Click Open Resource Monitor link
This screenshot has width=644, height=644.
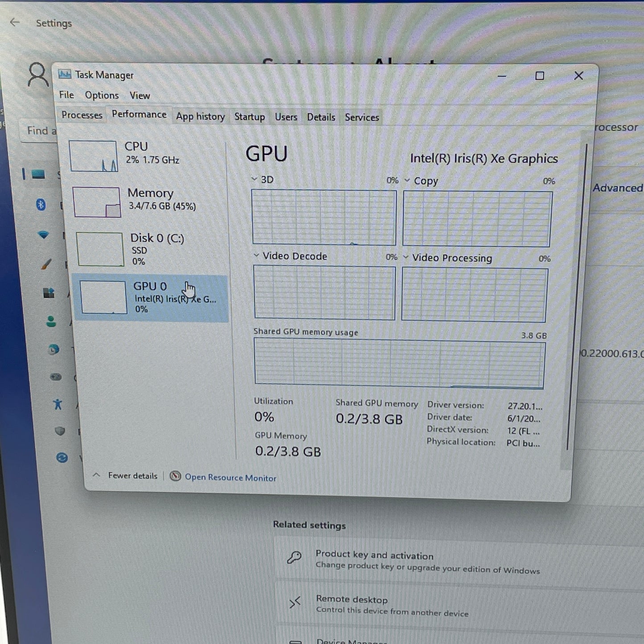(230, 478)
